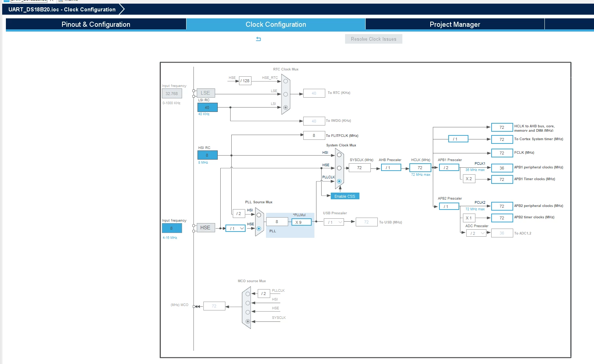Screen dimensions: 594x364
Task: Click the APB1 peripheral clocks value 36
Action: 502,168
